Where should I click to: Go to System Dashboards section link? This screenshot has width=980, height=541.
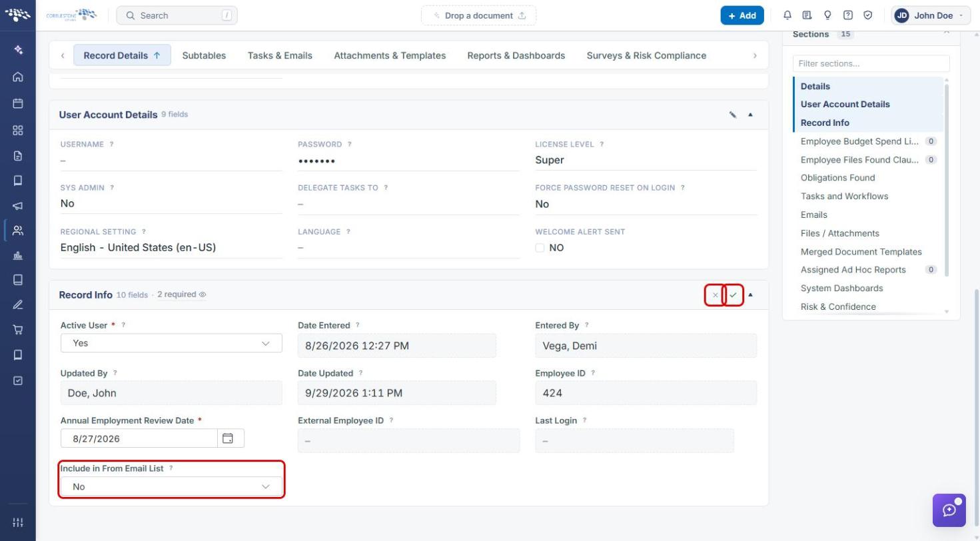click(841, 288)
